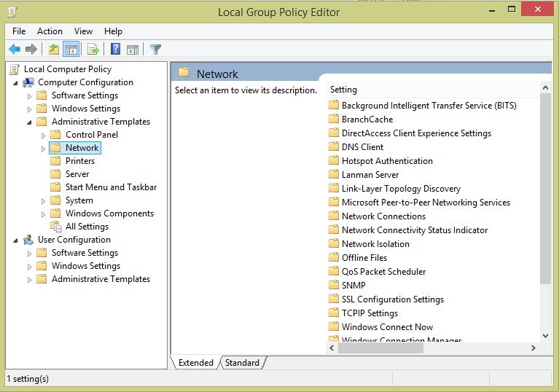
Task: Expand the Control Panel tree node
Action: point(43,136)
